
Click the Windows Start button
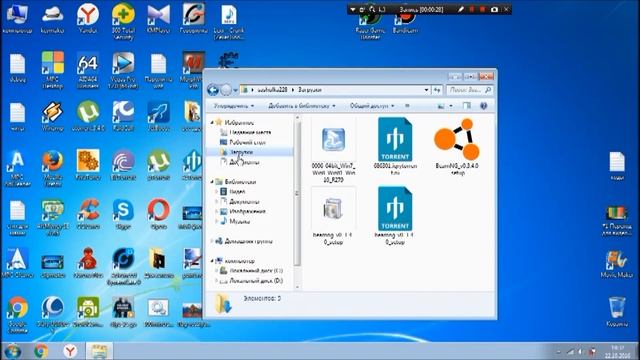[13, 351]
